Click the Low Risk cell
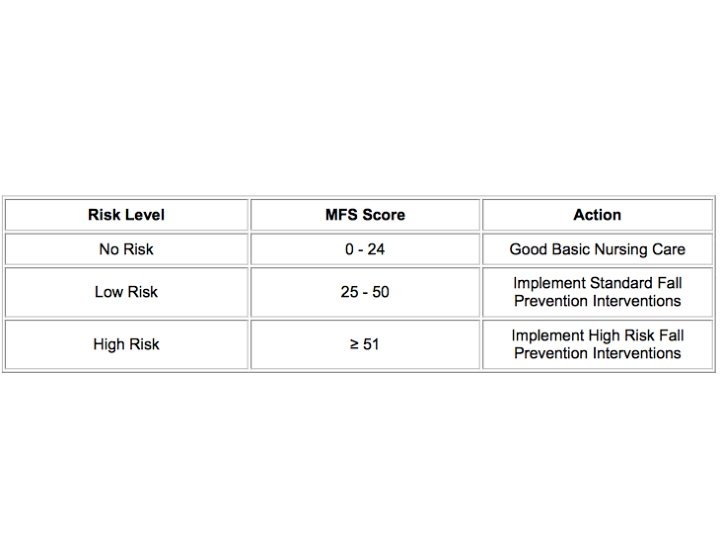 (126, 292)
